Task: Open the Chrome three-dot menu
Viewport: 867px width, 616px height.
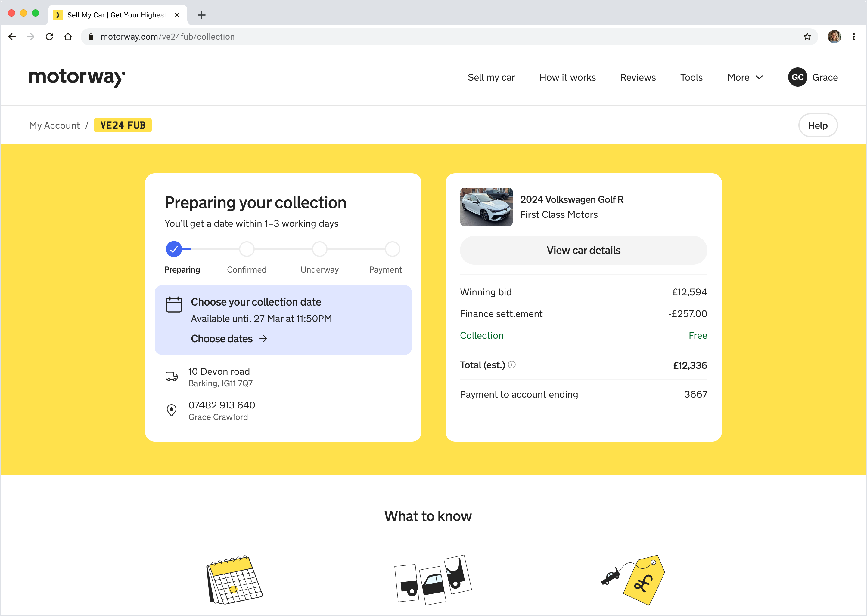Action: tap(854, 37)
